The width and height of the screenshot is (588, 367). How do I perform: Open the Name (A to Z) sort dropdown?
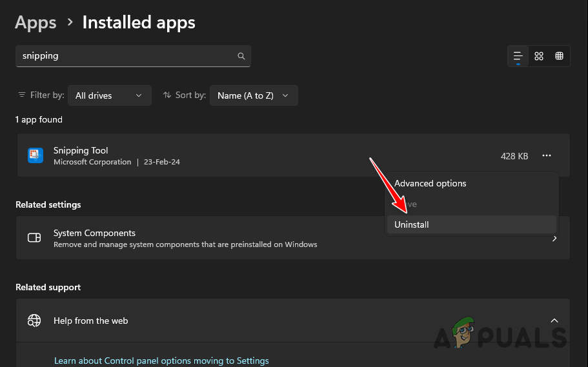pos(254,95)
